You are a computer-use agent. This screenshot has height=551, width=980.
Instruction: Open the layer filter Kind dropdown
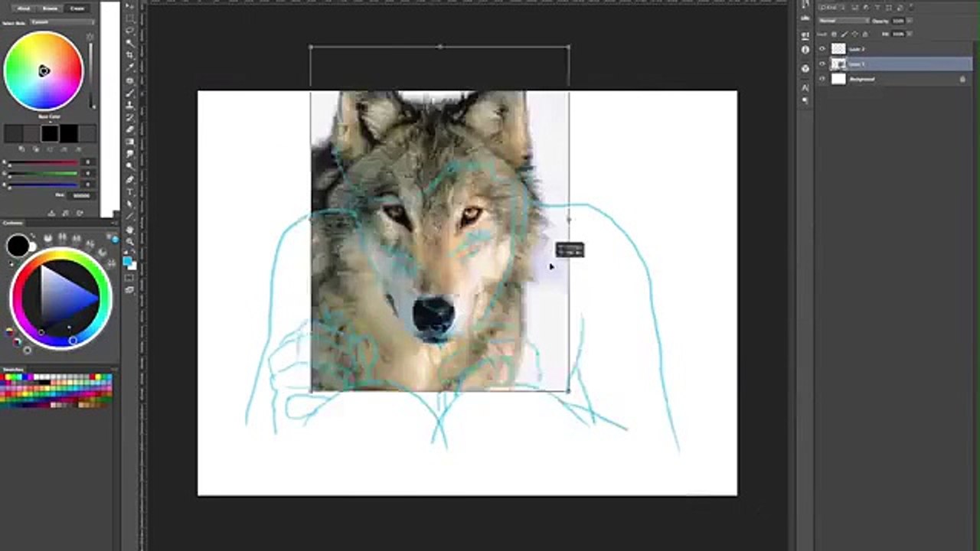coord(831,8)
